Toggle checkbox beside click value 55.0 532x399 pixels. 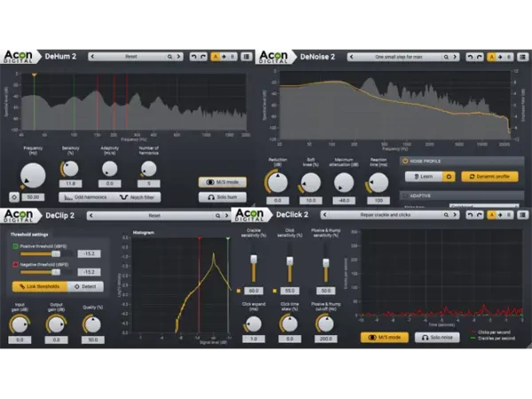[x=275, y=291]
